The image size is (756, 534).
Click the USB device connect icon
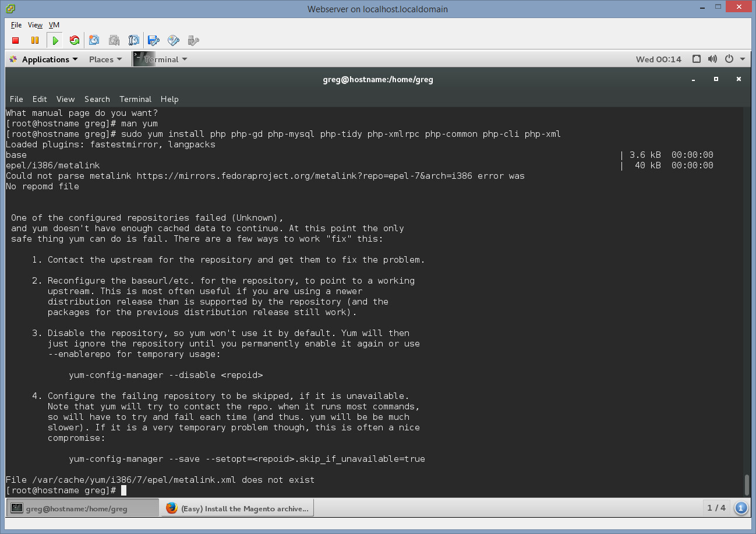point(193,40)
